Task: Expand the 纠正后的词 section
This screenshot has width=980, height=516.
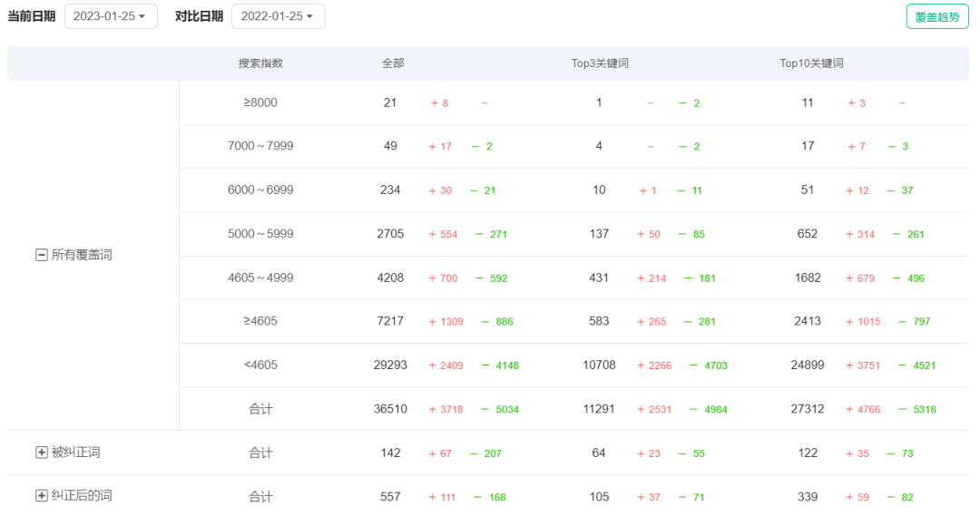Action: pos(41,496)
